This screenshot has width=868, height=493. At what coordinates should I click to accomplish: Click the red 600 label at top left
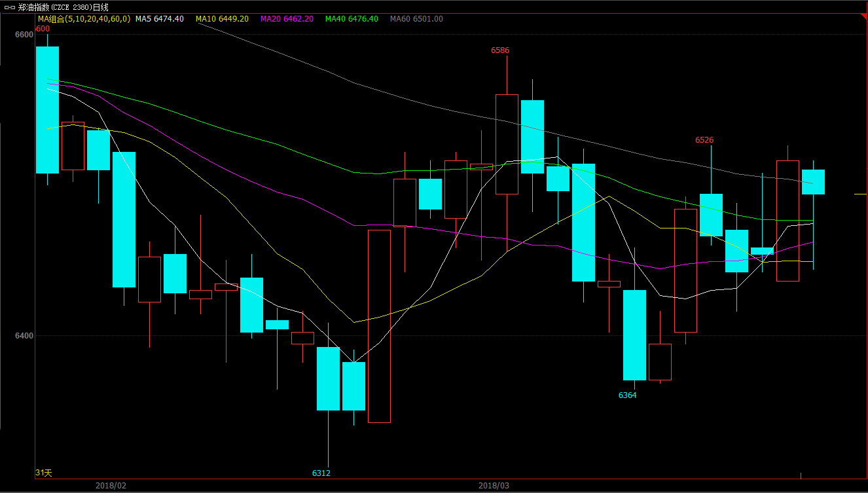(x=43, y=29)
